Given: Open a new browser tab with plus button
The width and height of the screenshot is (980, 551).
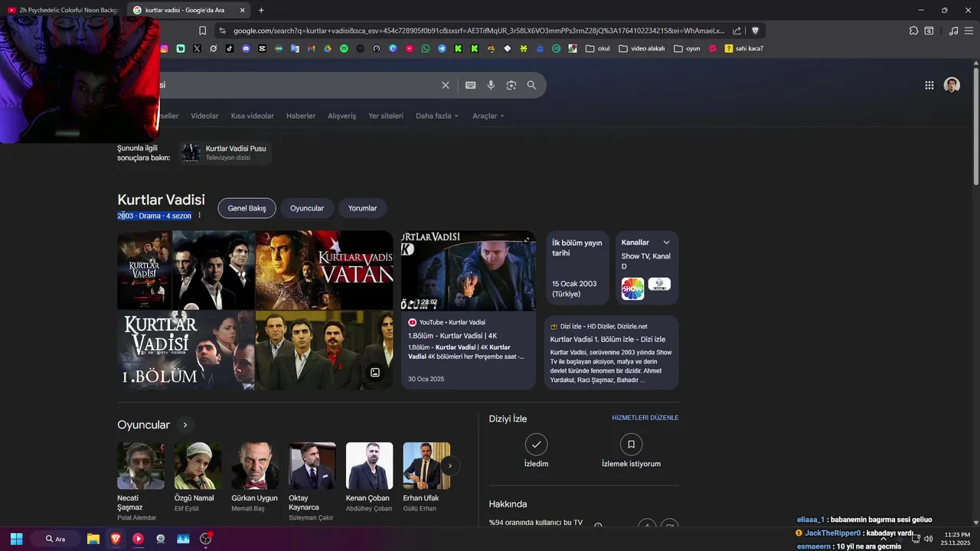Looking at the screenshot, I should [261, 10].
